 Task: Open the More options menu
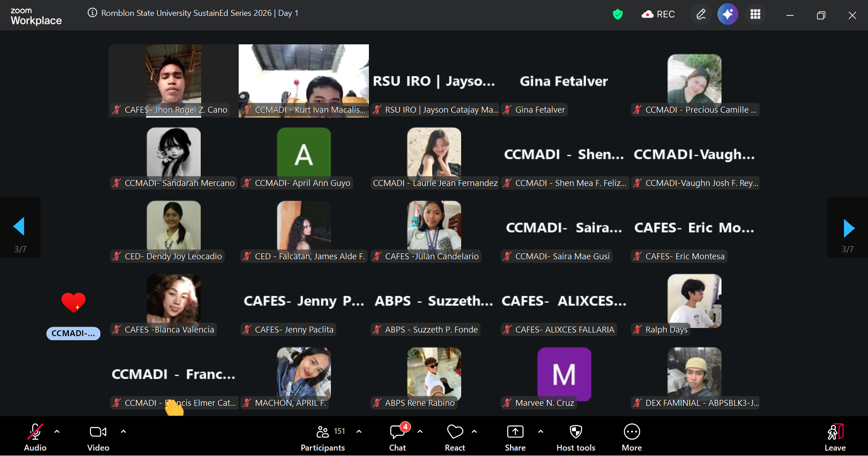point(632,437)
